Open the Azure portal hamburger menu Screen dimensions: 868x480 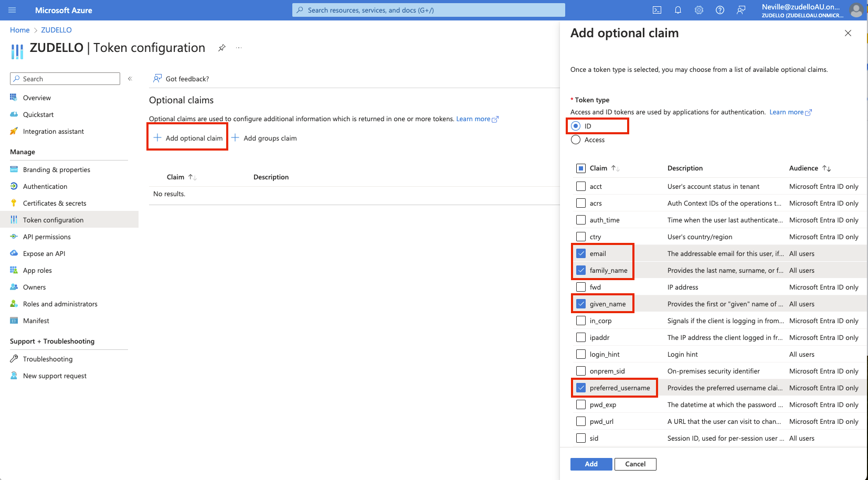pyautogui.click(x=12, y=10)
